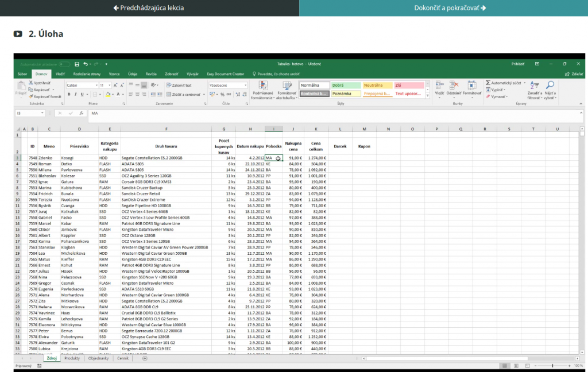
Task: Apply the Dobrá green cell style
Action: coord(346,86)
